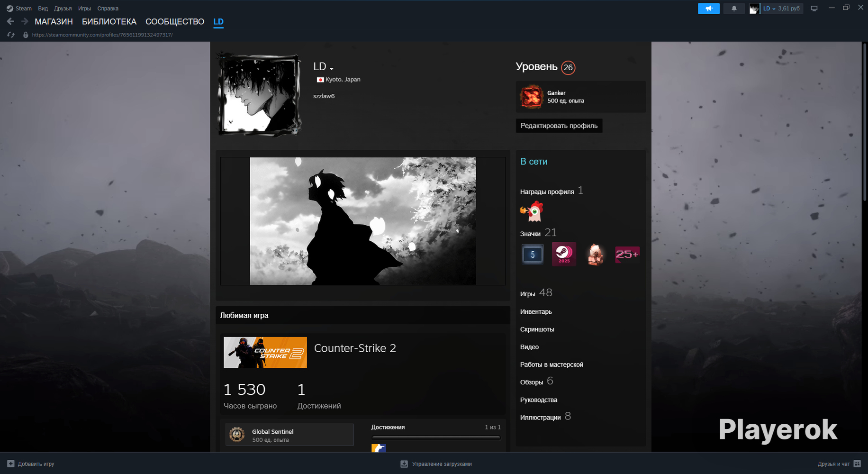Click the Counter-Strike 2 banner image
The image size is (868, 474).
pyautogui.click(x=265, y=353)
